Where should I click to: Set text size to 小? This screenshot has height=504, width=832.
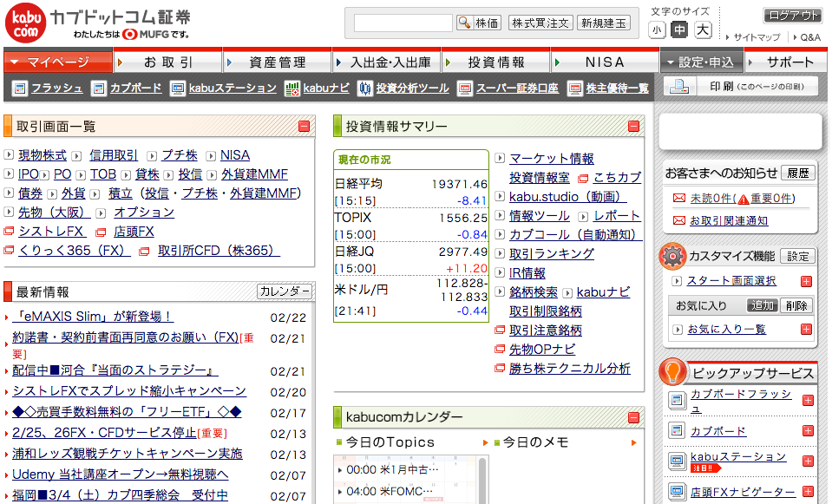point(657,29)
